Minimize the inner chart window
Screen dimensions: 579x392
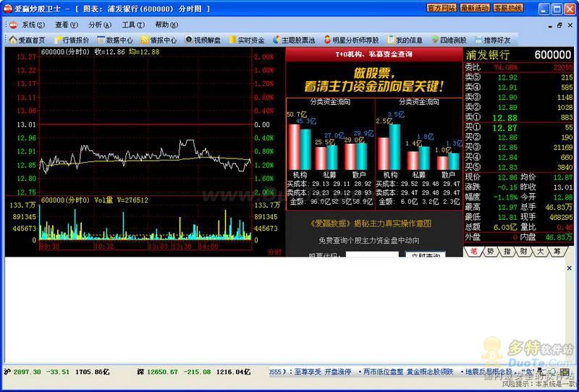[550, 25]
